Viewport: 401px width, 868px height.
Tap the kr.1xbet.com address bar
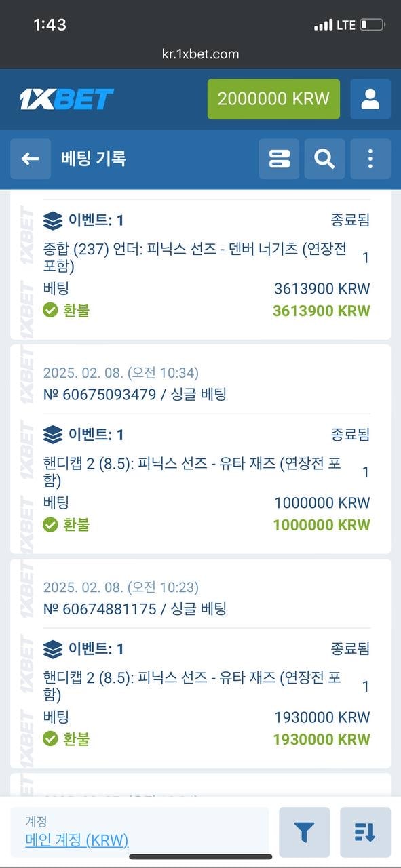click(x=200, y=54)
